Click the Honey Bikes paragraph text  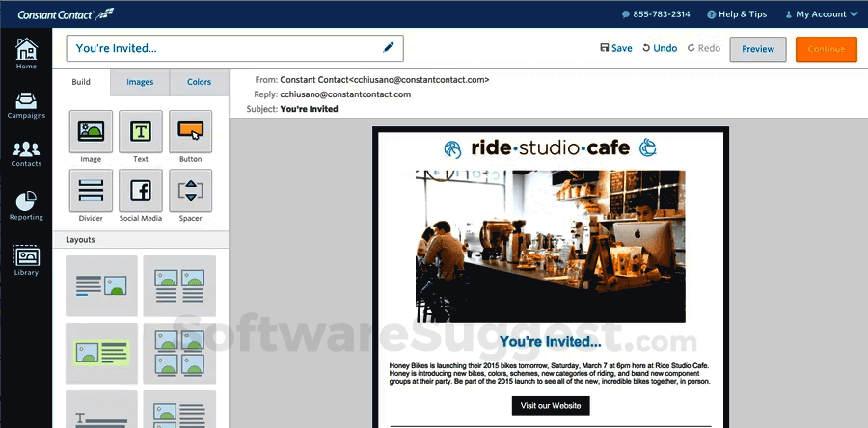tap(550, 374)
